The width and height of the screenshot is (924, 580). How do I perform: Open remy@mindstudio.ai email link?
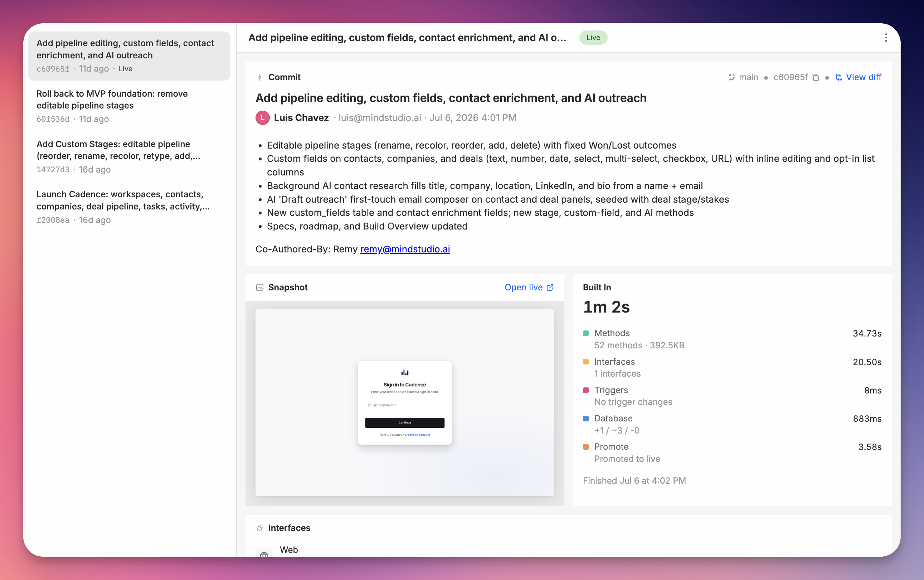pyautogui.click(x=405, y=249)
